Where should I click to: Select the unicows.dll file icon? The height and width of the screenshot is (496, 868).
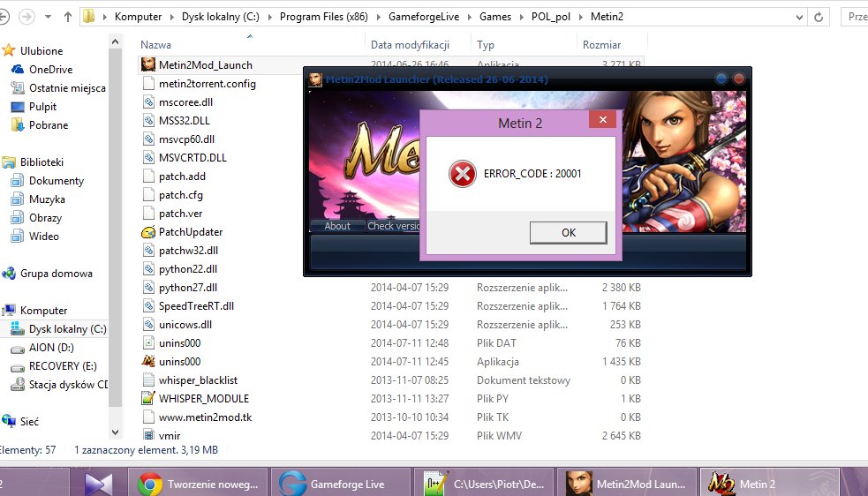(x=147, y=325)
